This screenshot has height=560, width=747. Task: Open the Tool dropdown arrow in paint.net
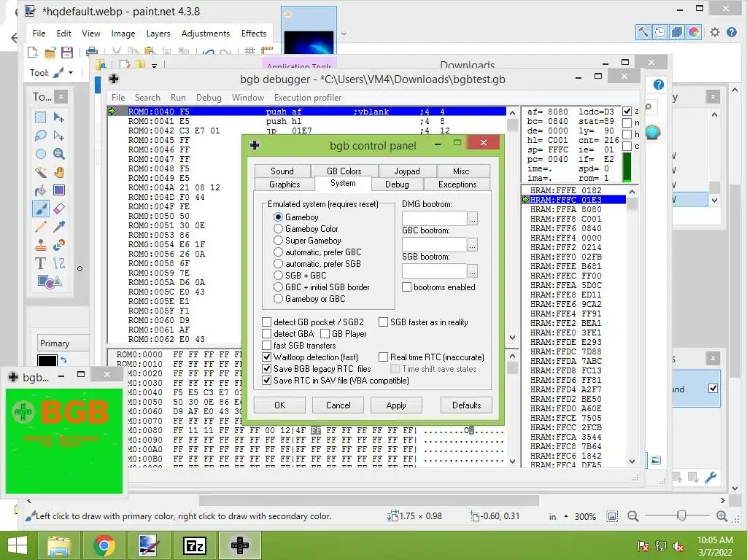tap(71, 73)
